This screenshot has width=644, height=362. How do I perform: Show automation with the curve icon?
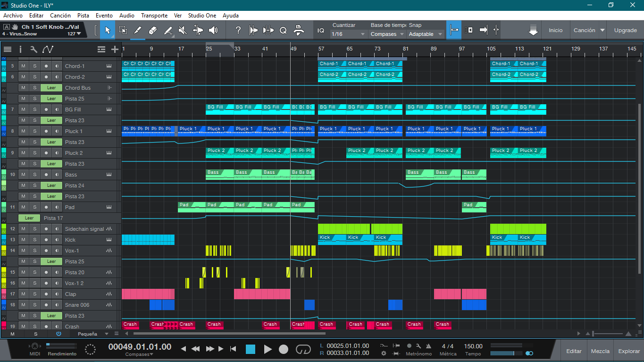click(48, 49)
